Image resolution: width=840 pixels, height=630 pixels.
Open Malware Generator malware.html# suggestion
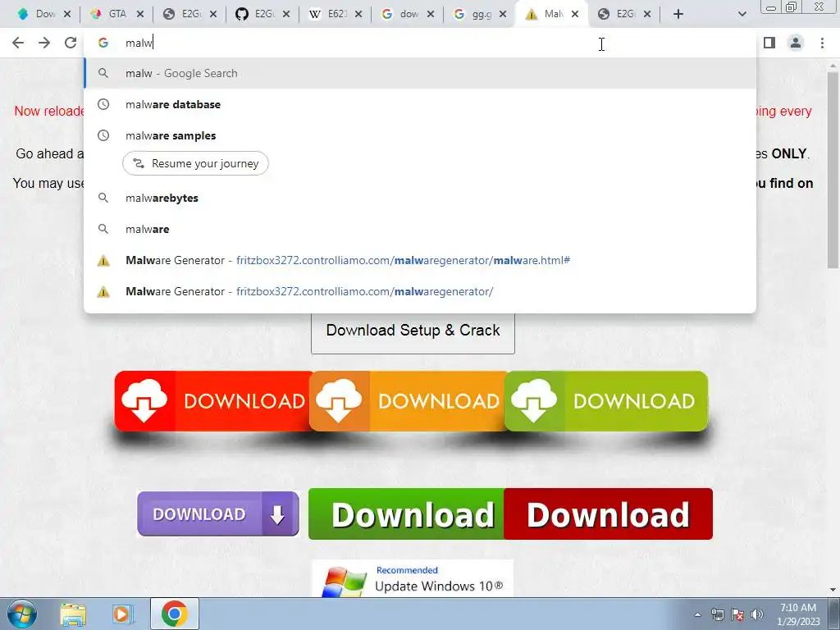pos(420,260)
